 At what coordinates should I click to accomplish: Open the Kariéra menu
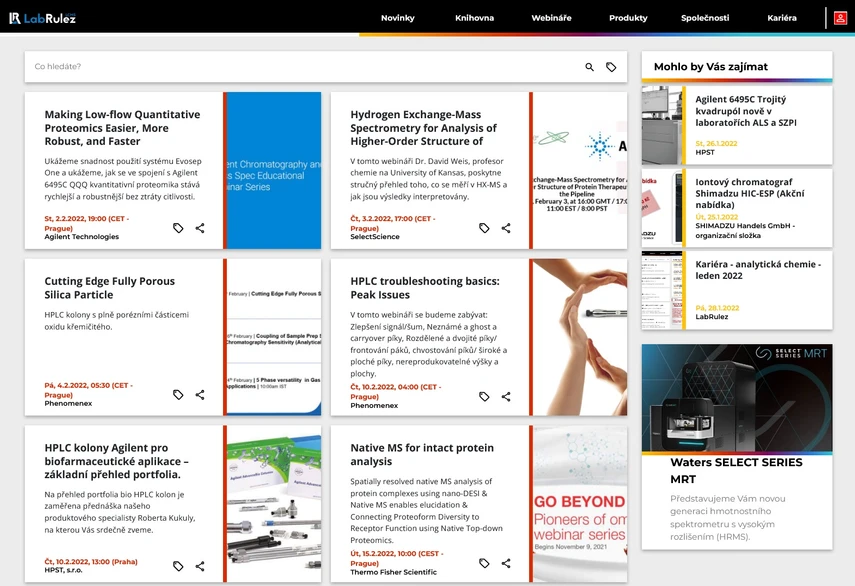point(782,18)
